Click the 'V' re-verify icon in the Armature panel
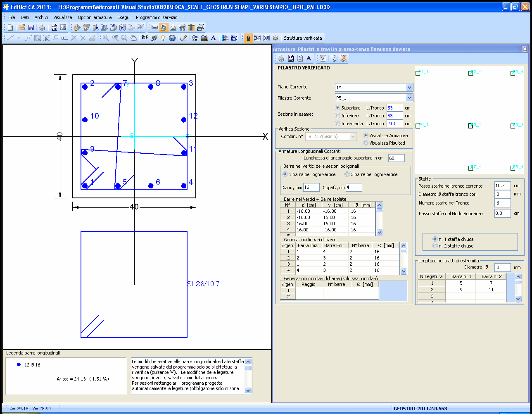The height and width of the screenshot is (414, 532). 323,58
